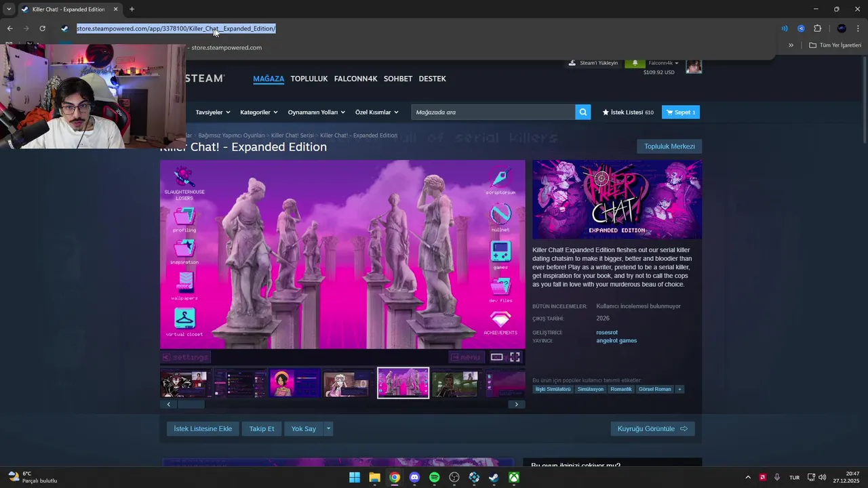Select the second screenshot thumbnail
Image resolution: width=868 pixels, height=488 pixels.
point(240,383)
